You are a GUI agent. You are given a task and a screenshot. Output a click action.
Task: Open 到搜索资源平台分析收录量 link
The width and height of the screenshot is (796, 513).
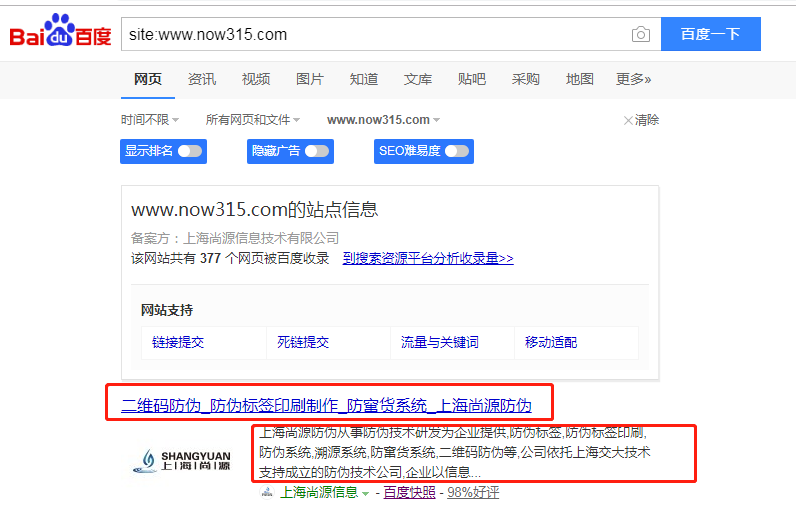click(x=428, y=258)
